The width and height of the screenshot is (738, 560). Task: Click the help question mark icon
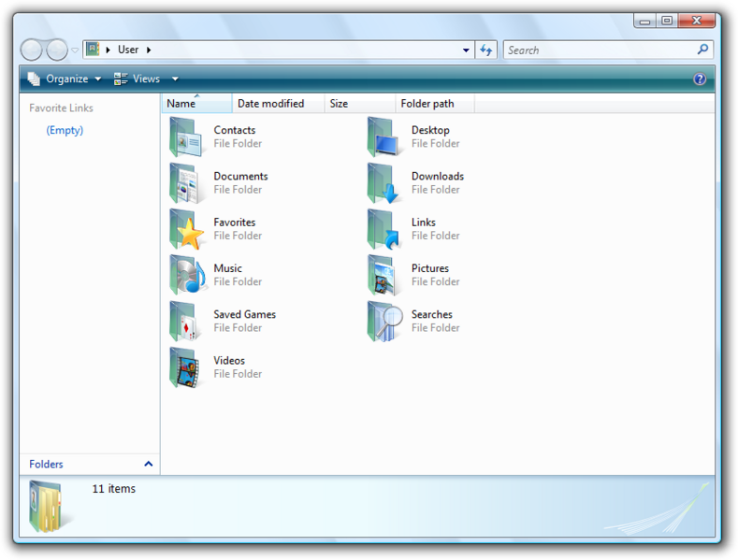700,79
